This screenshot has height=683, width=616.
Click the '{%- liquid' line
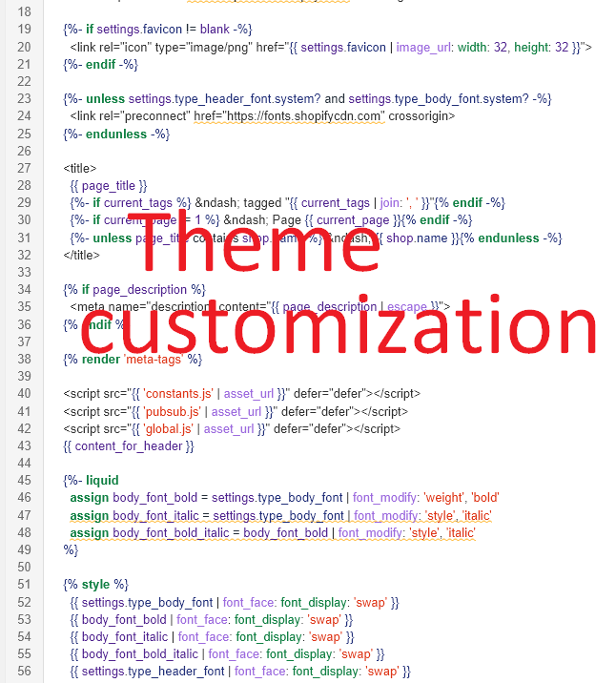coord(91,481)
